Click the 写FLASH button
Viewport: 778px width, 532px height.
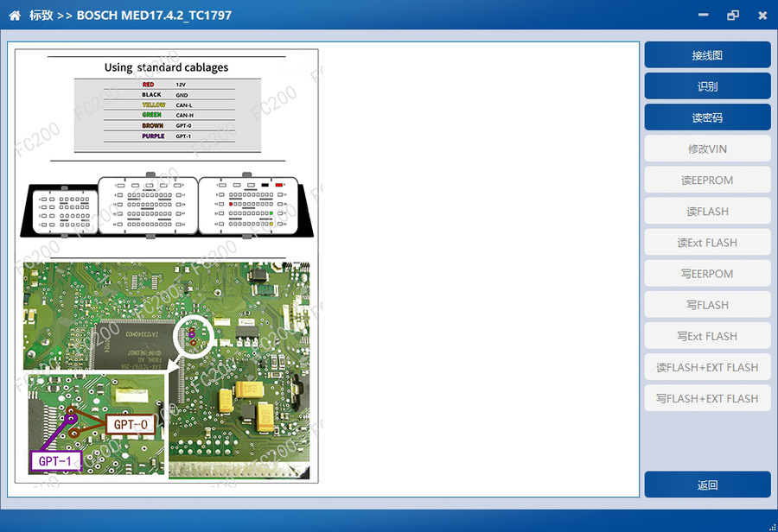tap(707, 305)
